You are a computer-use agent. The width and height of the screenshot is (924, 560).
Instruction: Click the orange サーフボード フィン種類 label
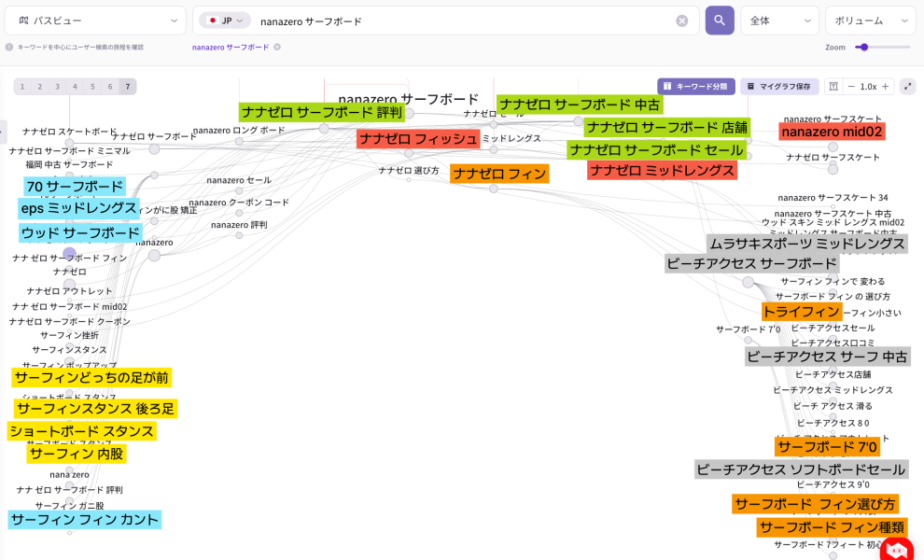833,527
